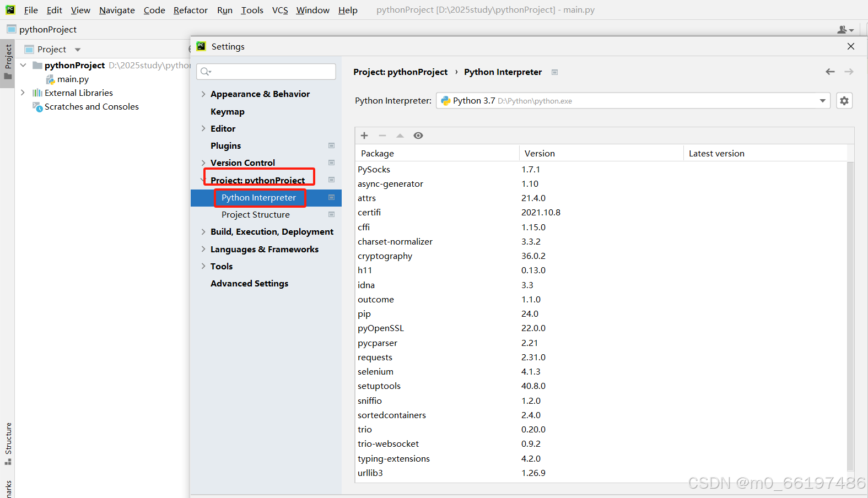The height and width of the screenshot is (498, 868).
Task: Click the upgrade package arrow icon
Action: pos(400,136)
